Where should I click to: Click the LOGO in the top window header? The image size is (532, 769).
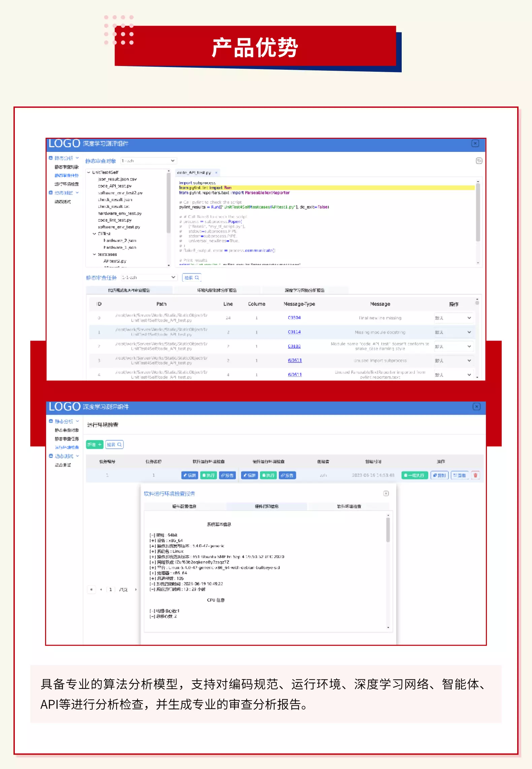[64, 143]
